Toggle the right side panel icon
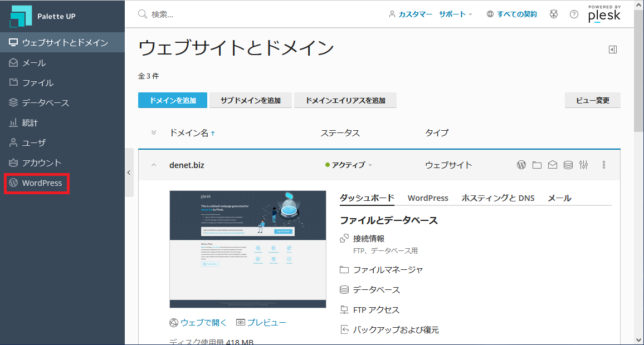Image resolution: width=644 pixels, height=345 pixels. pos(613,50)
